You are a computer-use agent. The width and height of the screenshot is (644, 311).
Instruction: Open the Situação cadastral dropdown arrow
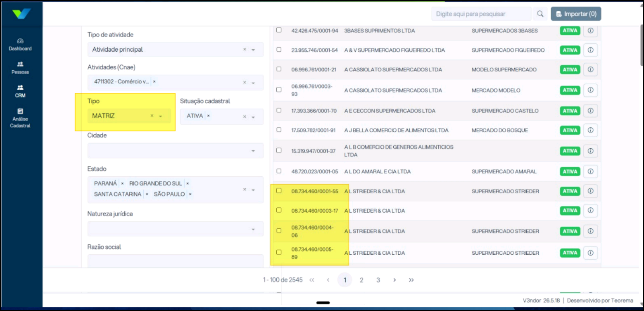(x=253, y=117)
